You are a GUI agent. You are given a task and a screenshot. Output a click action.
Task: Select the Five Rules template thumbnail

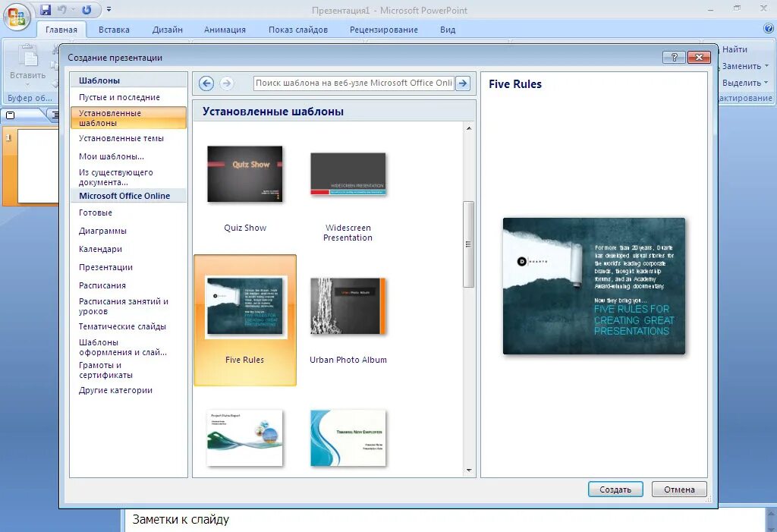(x=246, y=307)
